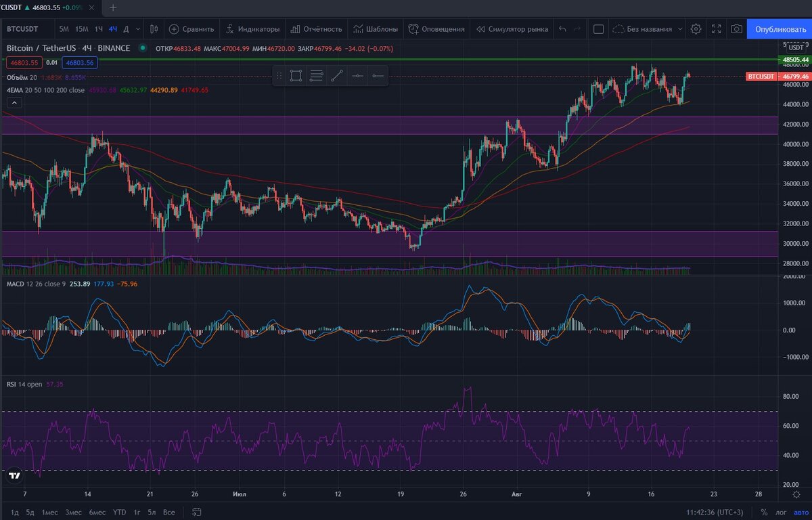Set range to 3мес
This screenshot has height=520, width=812.
coord(73,512)
